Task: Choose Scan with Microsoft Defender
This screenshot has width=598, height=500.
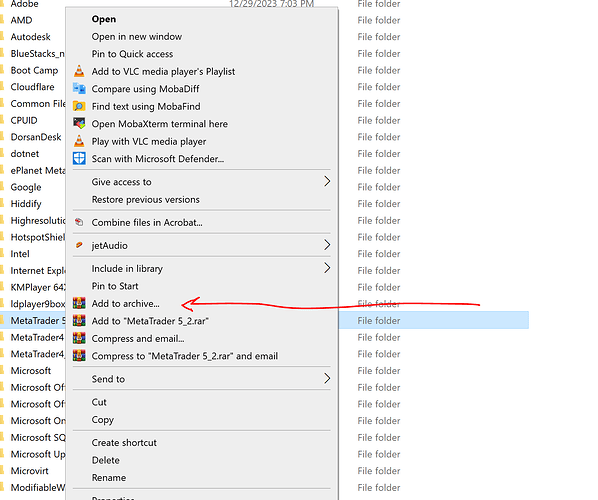Action: pos(158,159)
